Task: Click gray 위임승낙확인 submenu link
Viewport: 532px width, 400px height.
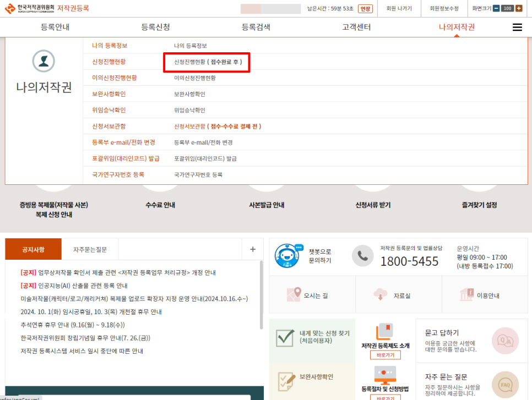Action: (189, 110)
